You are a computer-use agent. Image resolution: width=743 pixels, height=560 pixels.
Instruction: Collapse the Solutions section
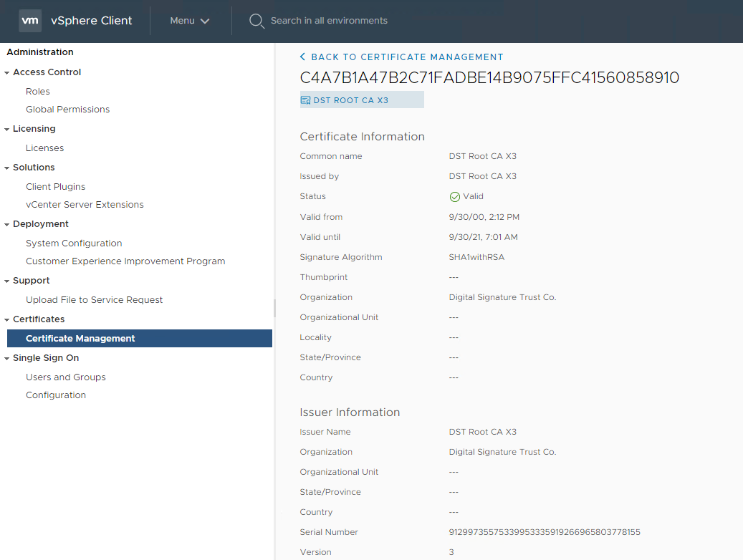pyautogui.click(x=6, y=168)
